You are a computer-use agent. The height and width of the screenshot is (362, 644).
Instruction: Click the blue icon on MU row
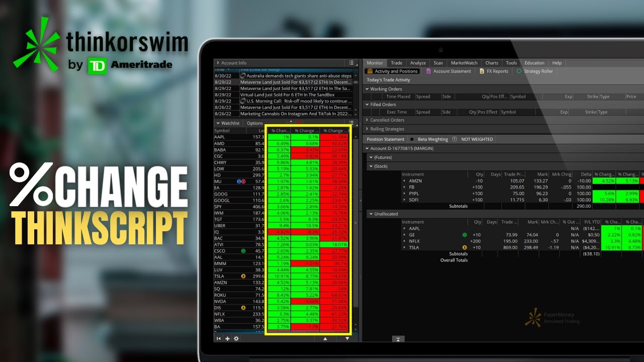click(x=239, y=181)
